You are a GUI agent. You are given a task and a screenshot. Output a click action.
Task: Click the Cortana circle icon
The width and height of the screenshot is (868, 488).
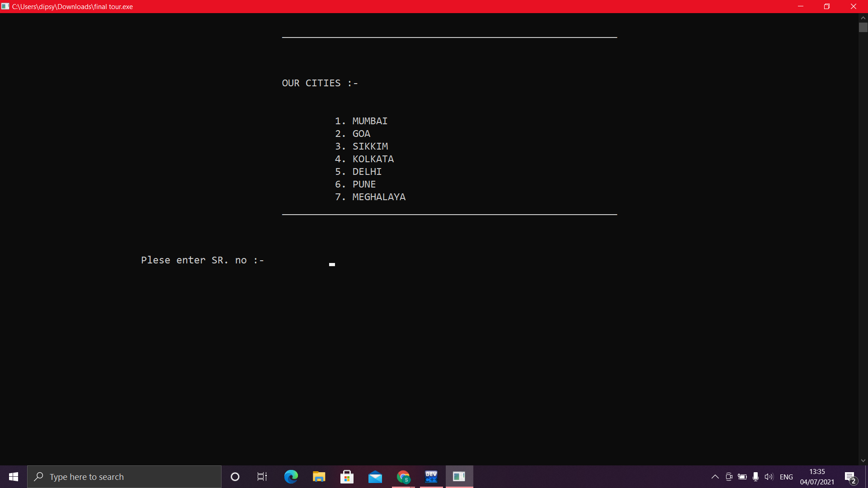(x=235, y=477)
